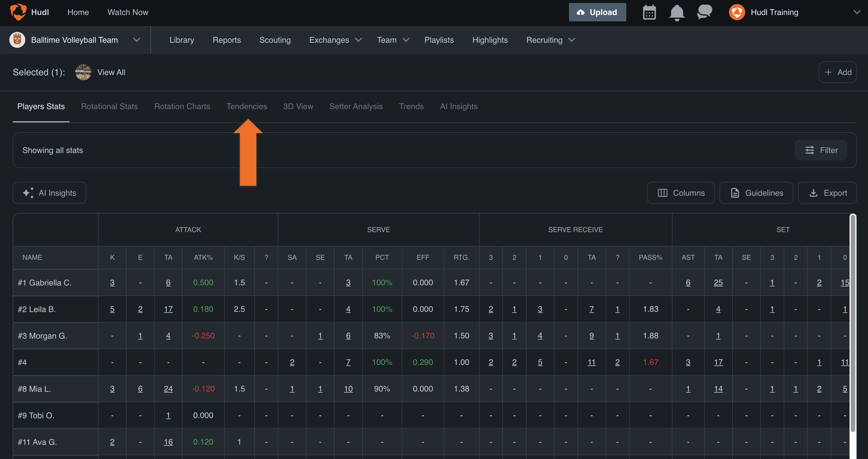
Task: Switch to Rotation Charts tab
Action: (x=182, y=106)
